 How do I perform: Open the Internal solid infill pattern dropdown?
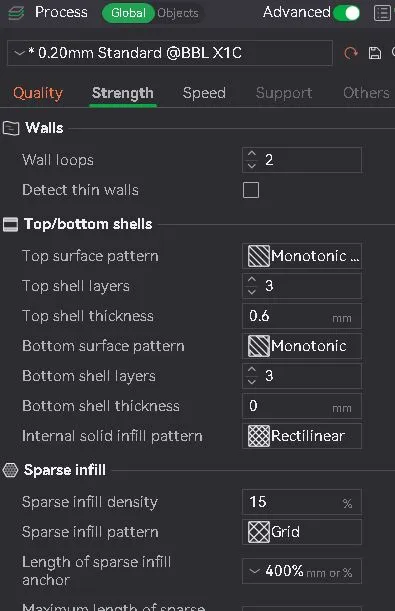302,436
